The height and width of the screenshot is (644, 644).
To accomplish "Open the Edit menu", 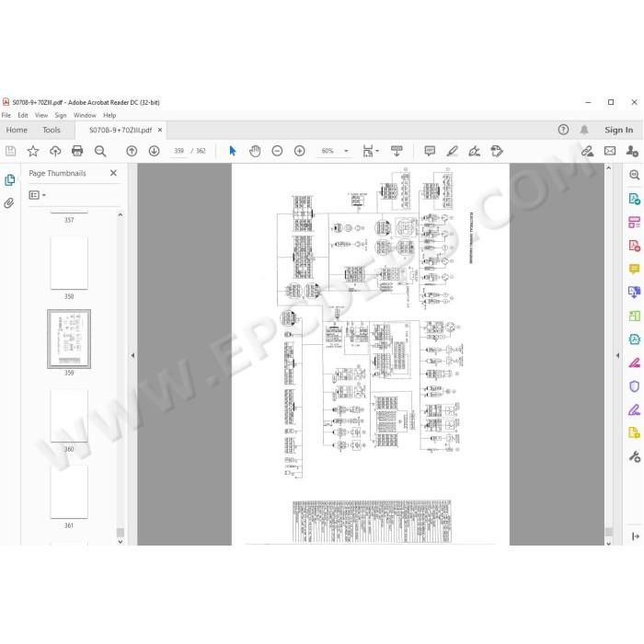I will 23,115.
